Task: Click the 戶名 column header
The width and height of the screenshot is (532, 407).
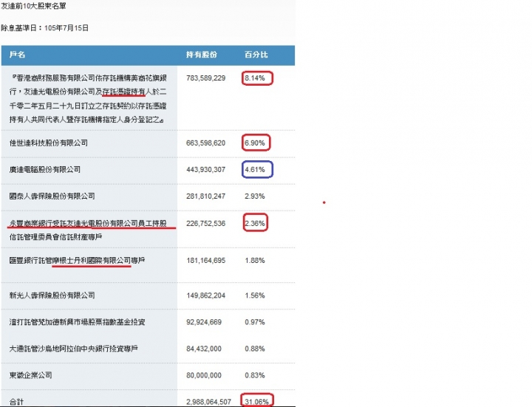Action: (x=17, y=55)
